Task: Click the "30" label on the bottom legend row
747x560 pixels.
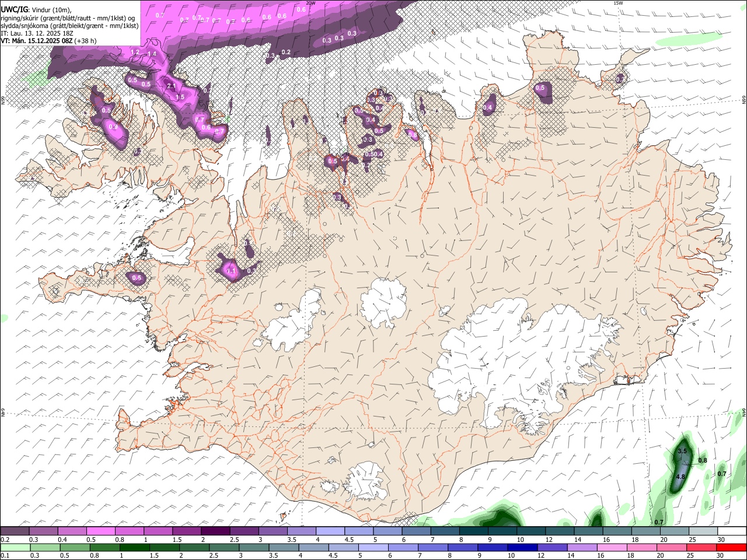Action: click(720, 556)
